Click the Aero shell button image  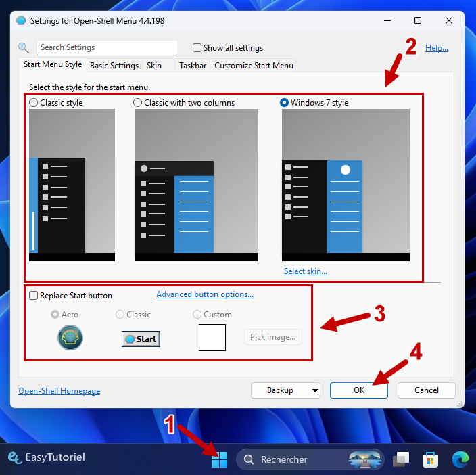[x=70, y=338]
